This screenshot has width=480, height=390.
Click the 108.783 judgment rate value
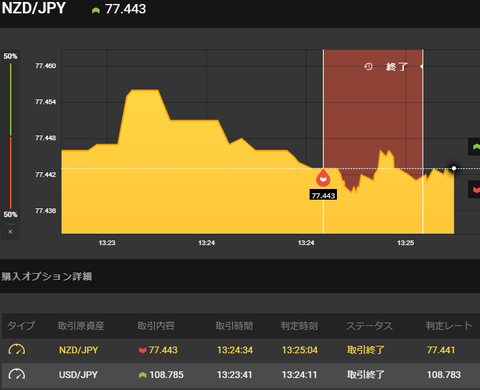[x=444, y=375]
